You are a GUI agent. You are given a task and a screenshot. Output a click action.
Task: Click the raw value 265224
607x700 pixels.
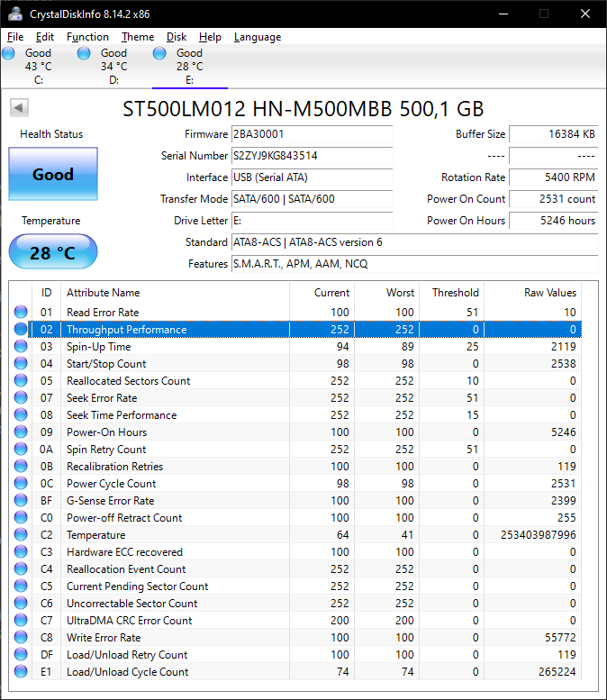(x=557, y=671)
